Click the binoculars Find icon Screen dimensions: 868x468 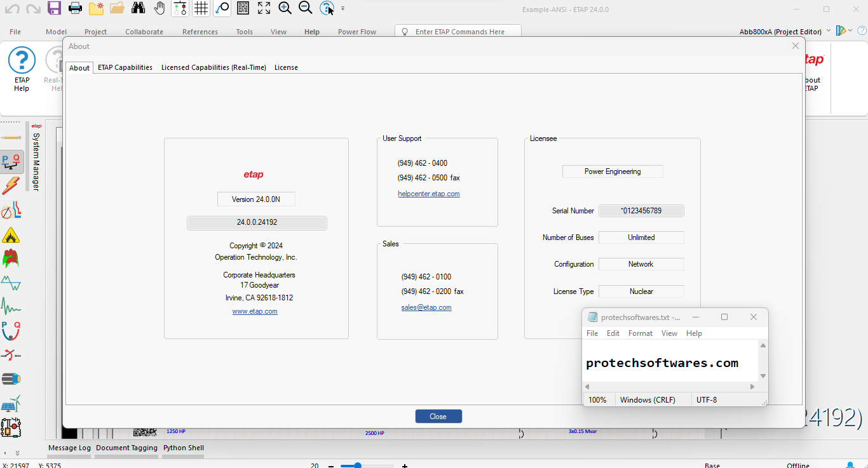point(138,8)
